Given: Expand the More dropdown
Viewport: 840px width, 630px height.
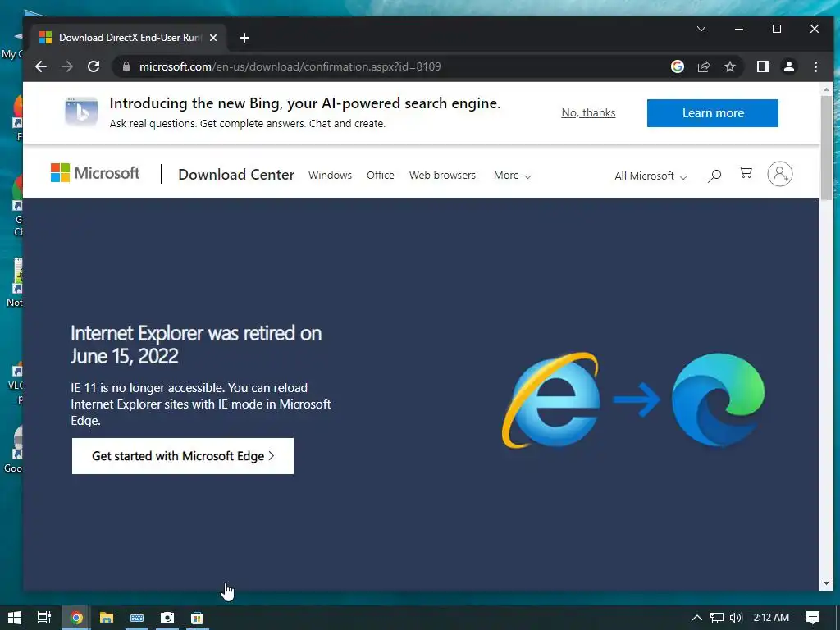Looking at the screenshot, I should pos(512,176).
